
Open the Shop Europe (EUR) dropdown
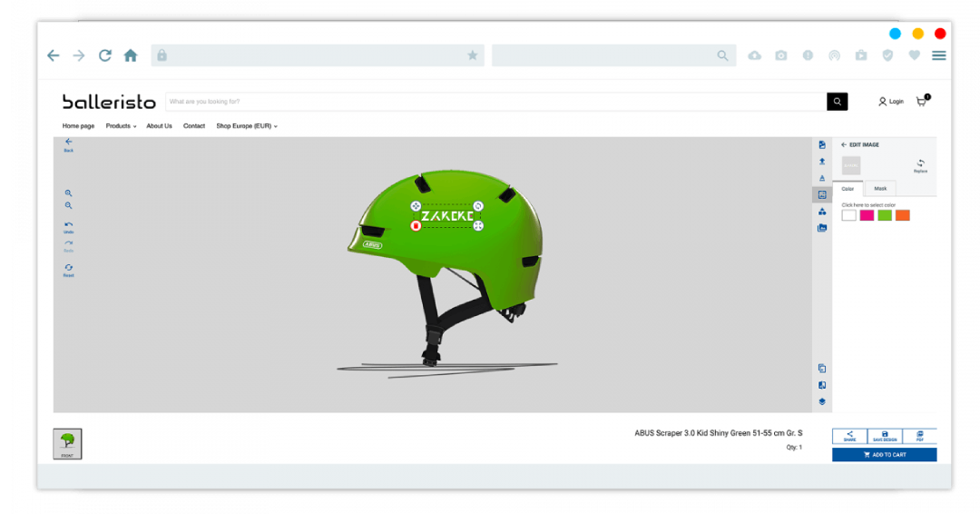tap(246, 126)
